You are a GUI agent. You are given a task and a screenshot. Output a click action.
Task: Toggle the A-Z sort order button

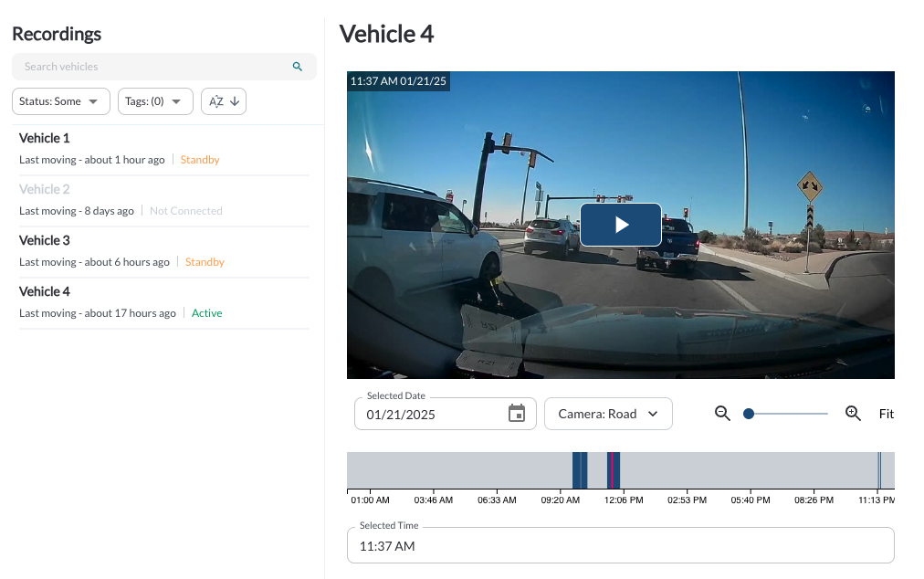pos(224,101)
